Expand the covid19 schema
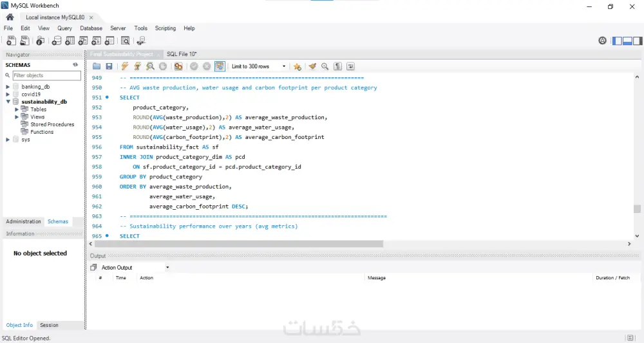The image size is (644, 343). click(8, 94)
